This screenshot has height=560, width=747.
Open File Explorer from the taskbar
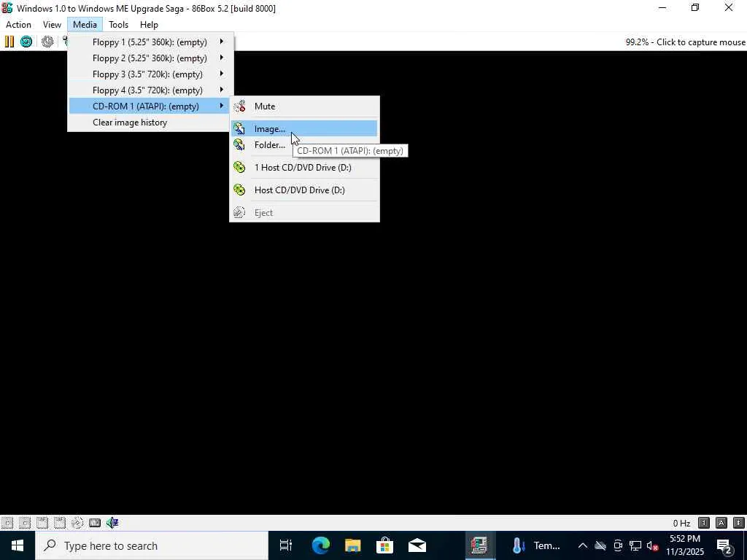point(352,545)
